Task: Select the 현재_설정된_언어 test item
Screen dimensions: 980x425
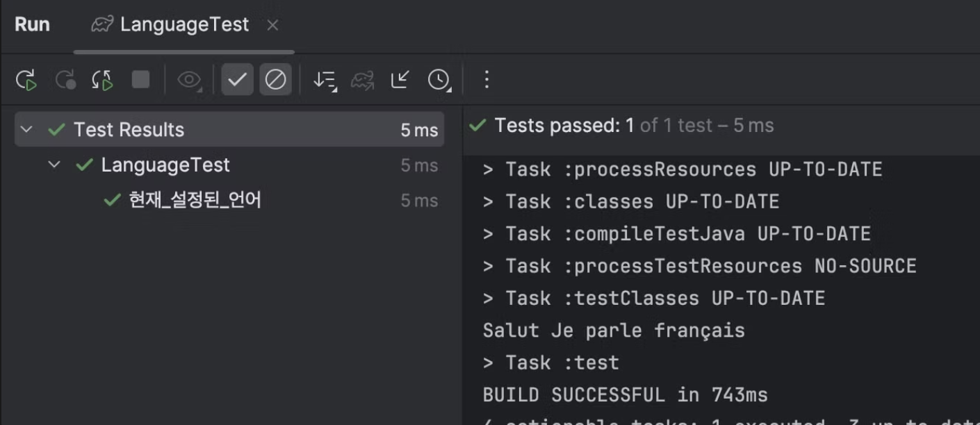Action: (195, 201)
